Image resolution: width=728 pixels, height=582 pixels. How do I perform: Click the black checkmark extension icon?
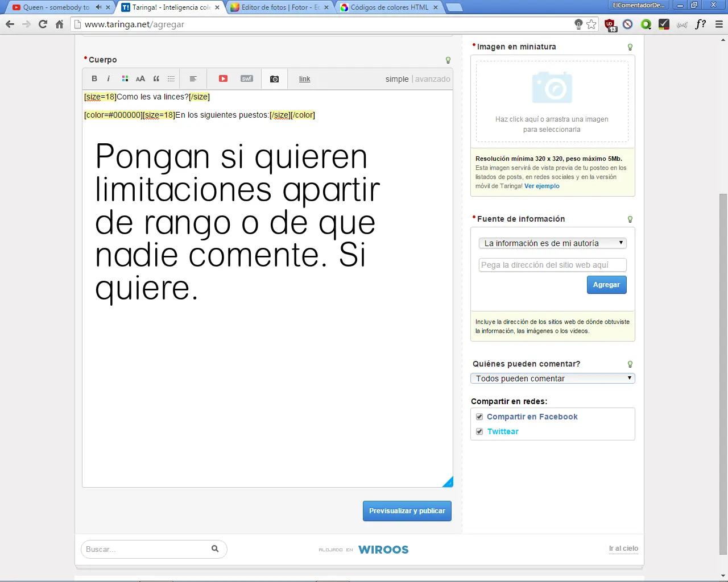coord(664,24)
